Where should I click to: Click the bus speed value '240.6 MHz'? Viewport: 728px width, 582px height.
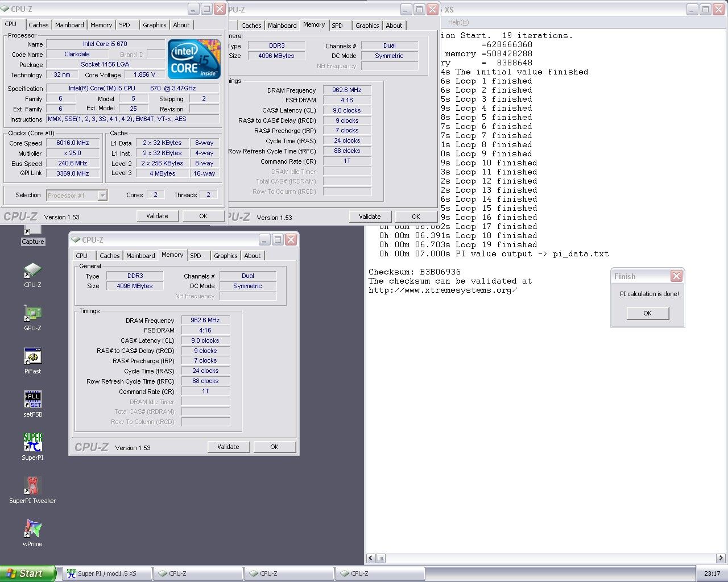pos(73,164)
